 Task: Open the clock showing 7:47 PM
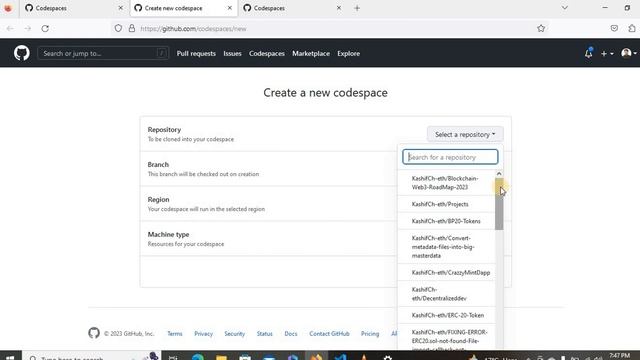[620, 356]
